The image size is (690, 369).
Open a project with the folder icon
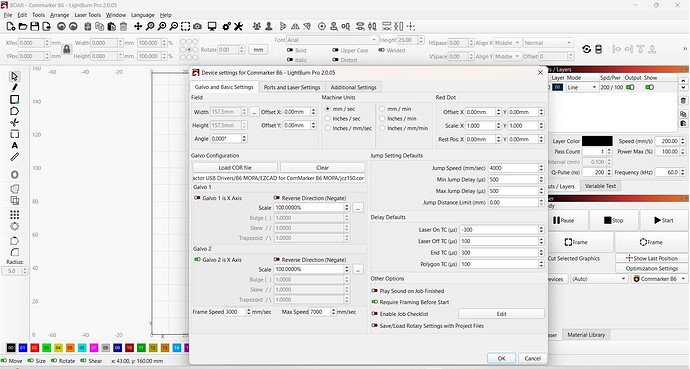tap(22, 26)
